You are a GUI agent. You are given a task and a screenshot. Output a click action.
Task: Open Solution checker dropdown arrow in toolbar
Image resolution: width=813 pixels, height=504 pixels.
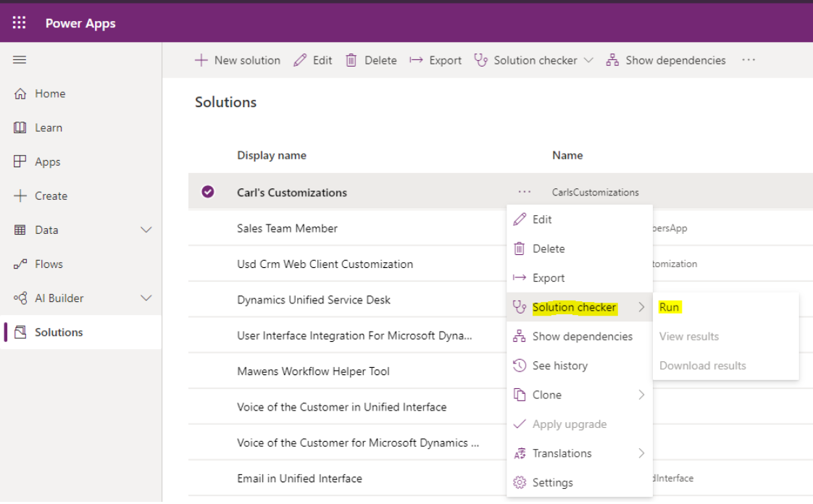pyautogui.click(x=588, y=60)
